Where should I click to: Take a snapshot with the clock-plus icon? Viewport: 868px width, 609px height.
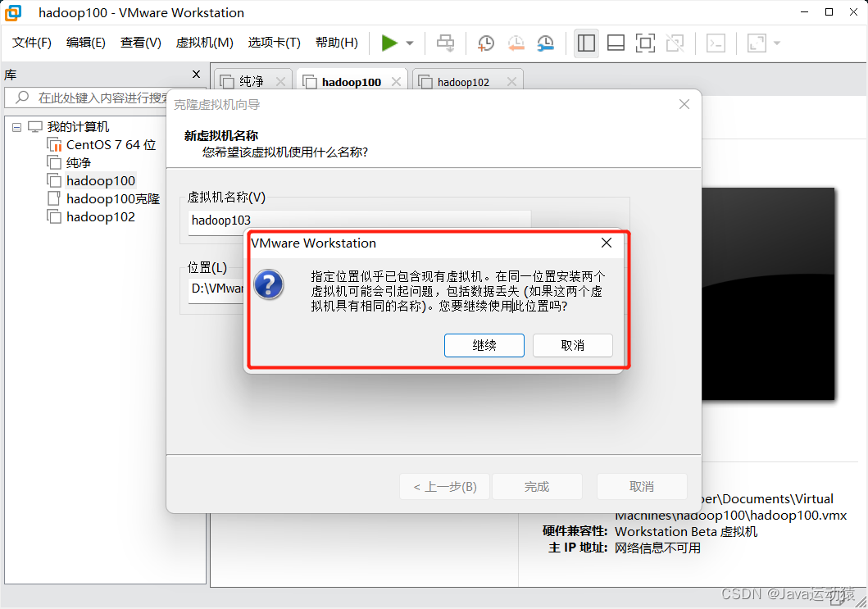coord(485,43)
